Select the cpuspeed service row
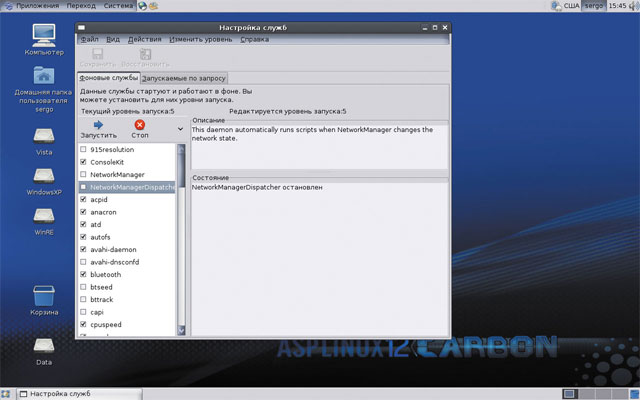The height and width of the screenshot is (400, 640). pos(127,324)
